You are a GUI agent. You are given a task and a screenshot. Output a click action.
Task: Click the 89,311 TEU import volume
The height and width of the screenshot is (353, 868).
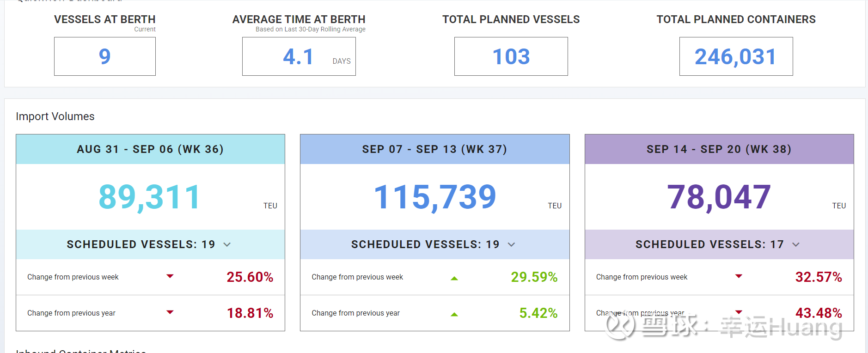tap(150, 197)
